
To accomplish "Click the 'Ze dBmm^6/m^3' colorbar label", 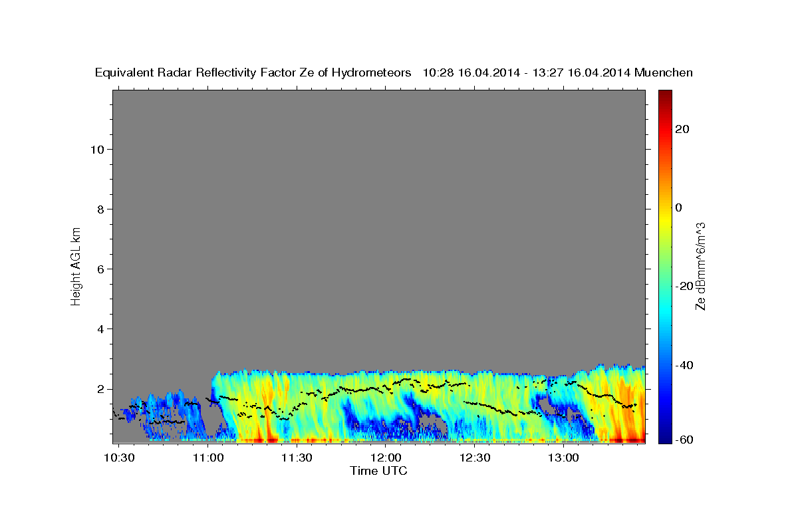I will (700, 267).
